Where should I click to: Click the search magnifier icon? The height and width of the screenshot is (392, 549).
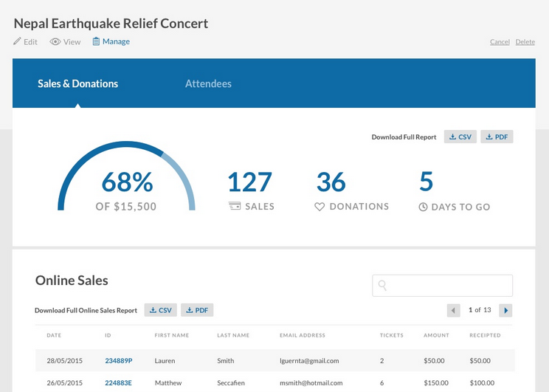pos(382,286)
